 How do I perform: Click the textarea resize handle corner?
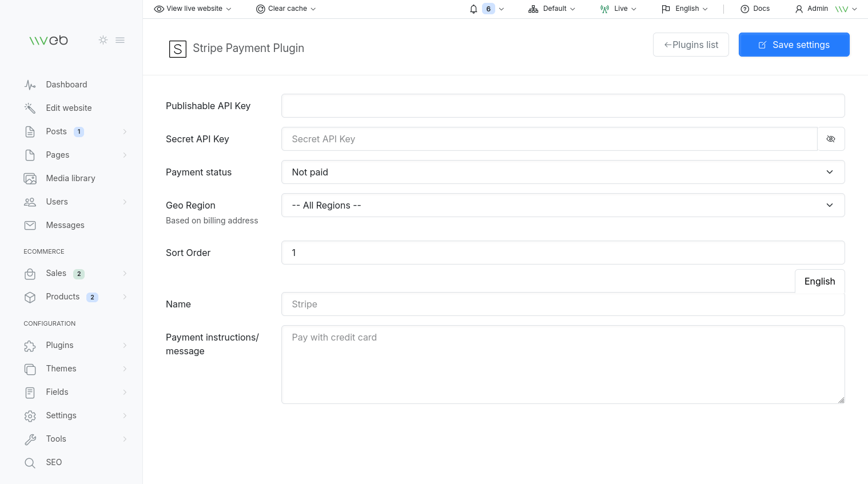(x=841, y=400)
